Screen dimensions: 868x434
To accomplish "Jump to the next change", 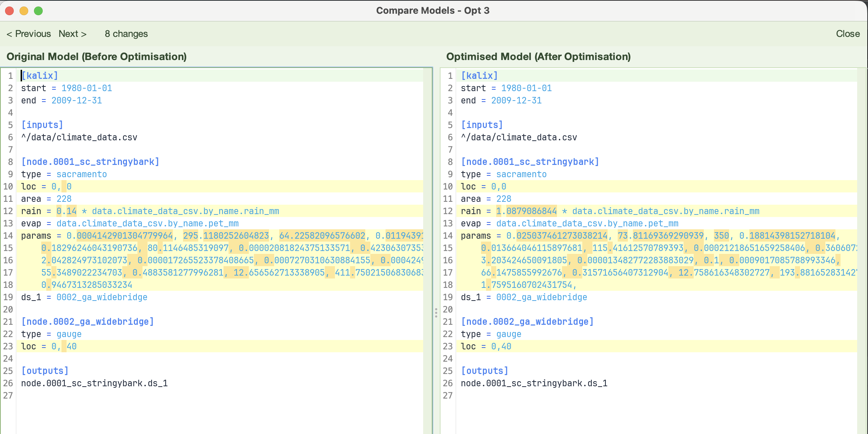I will (x=73, y=34).
